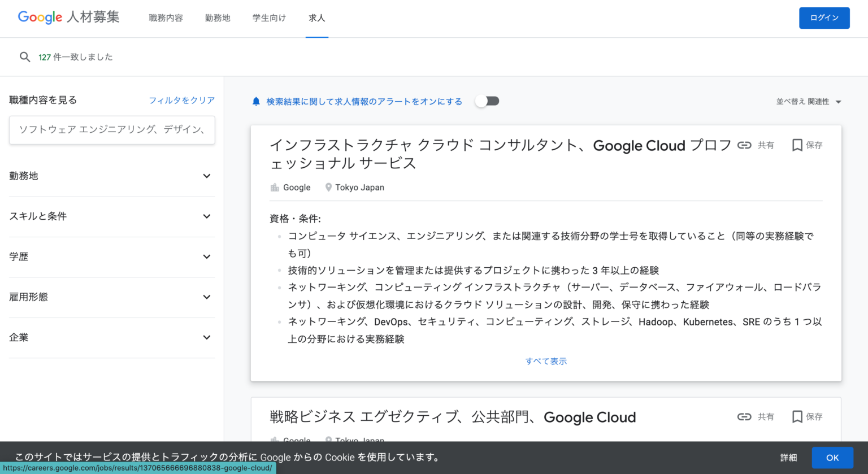Click the bookmark icon on the second job listing
The height and width of the screenshot is (474, 868).
point(797,417)
